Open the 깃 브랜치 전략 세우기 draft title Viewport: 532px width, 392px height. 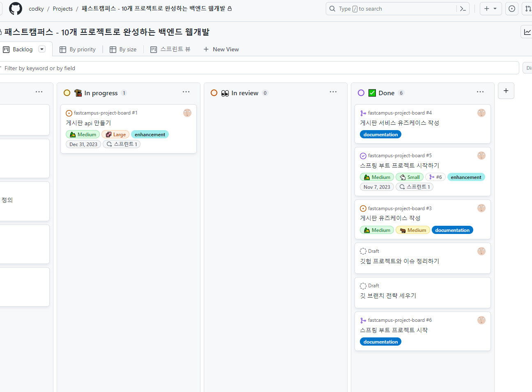pos(388,296)
